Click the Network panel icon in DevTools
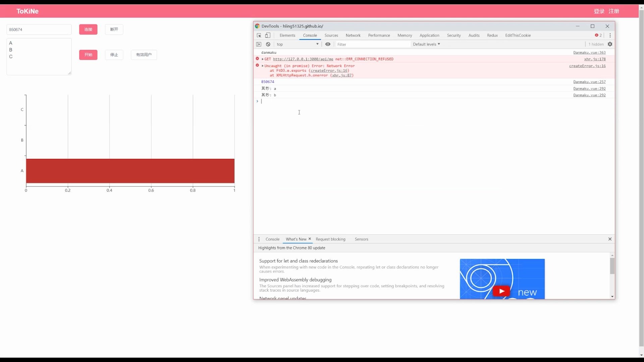 point(353,35)
